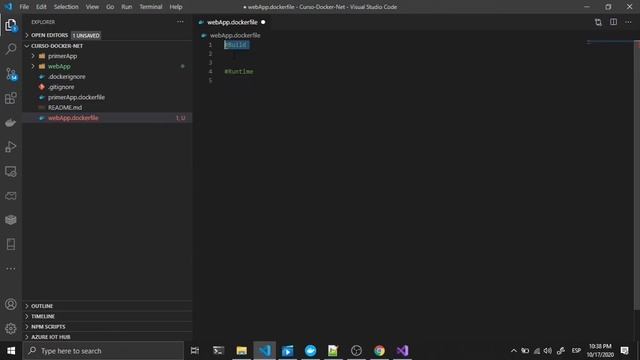Viewport: 640px width, 360px height.
Task: Open the package cube icon in activity bar
Action: click(11, 220)
